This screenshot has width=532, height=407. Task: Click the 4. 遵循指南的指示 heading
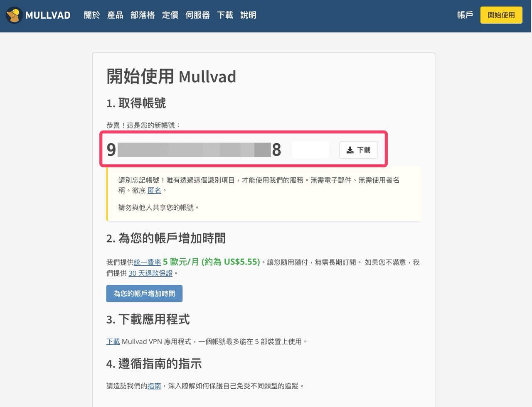pyautogui.click(x=154, y=364)
